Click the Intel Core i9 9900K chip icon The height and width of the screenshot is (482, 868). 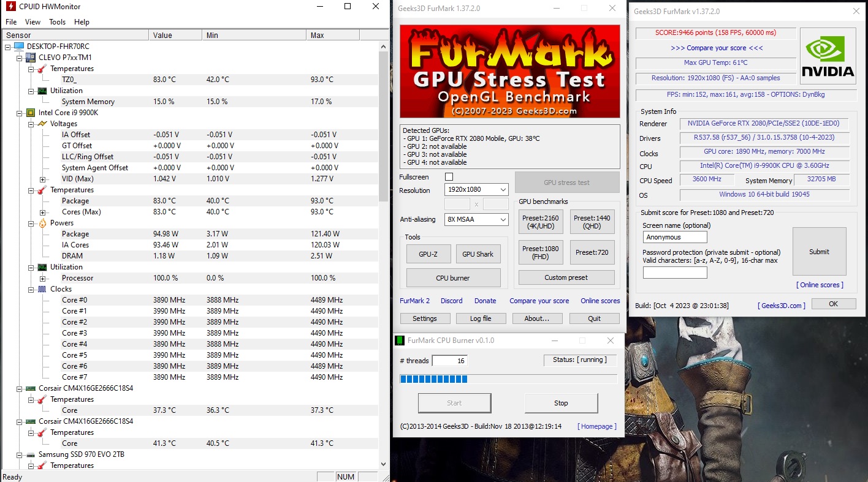31,113
